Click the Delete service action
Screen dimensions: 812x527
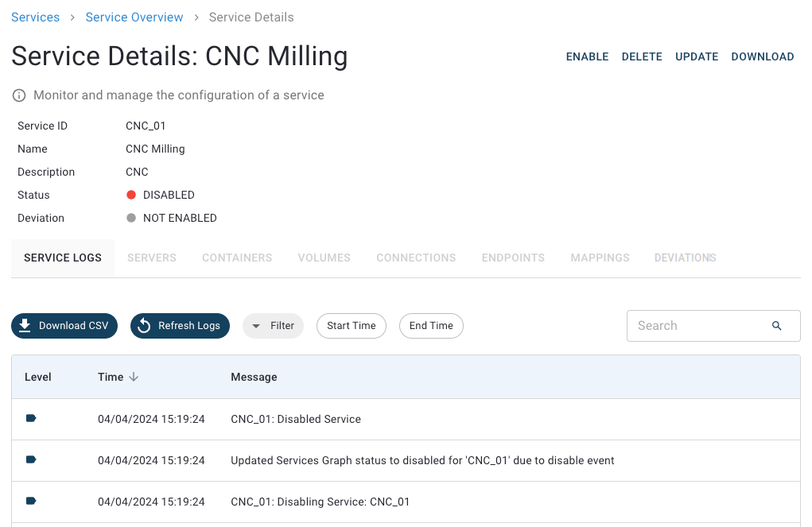tap(642, 57)
